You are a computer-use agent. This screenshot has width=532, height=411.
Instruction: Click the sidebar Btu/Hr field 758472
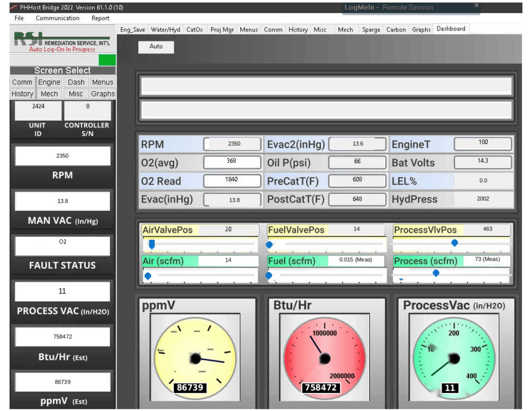click(63, 337)
